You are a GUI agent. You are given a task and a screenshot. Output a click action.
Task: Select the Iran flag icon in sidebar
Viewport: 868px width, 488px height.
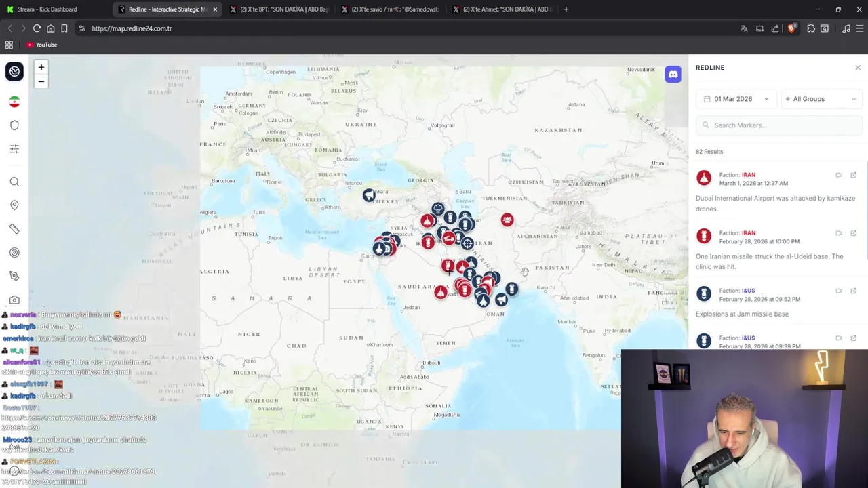click(x=14, y=102)
